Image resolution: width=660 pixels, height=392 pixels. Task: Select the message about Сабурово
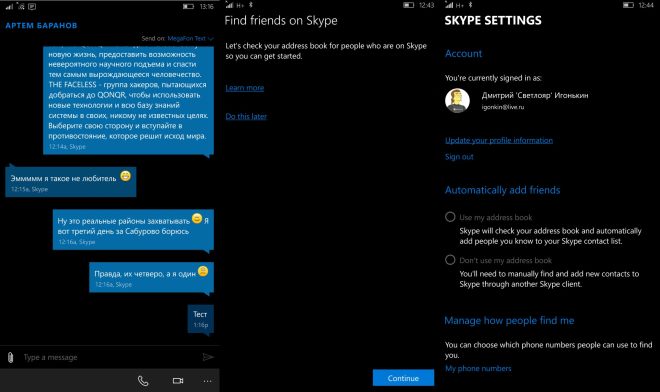pyautogui.click(x=133, y=230)
